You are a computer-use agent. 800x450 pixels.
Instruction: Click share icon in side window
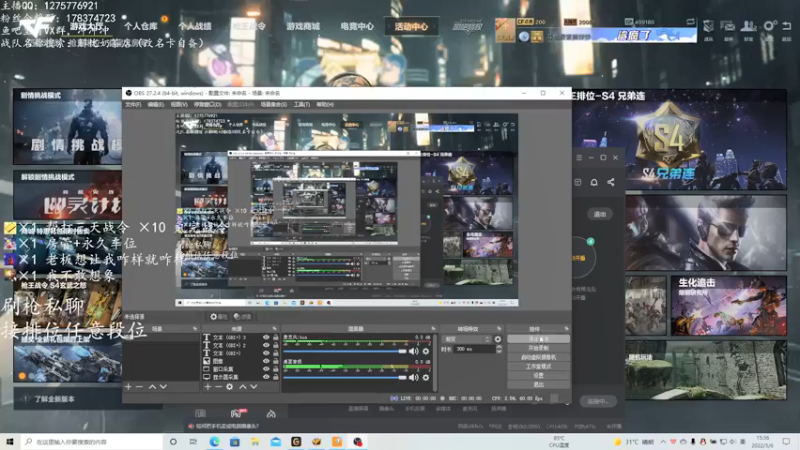coord(611,182)
